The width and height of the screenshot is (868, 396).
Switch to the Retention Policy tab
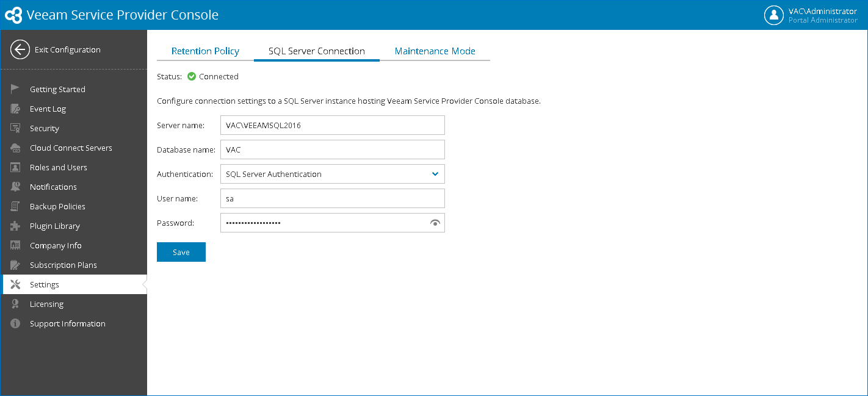(x=205, y=51)
